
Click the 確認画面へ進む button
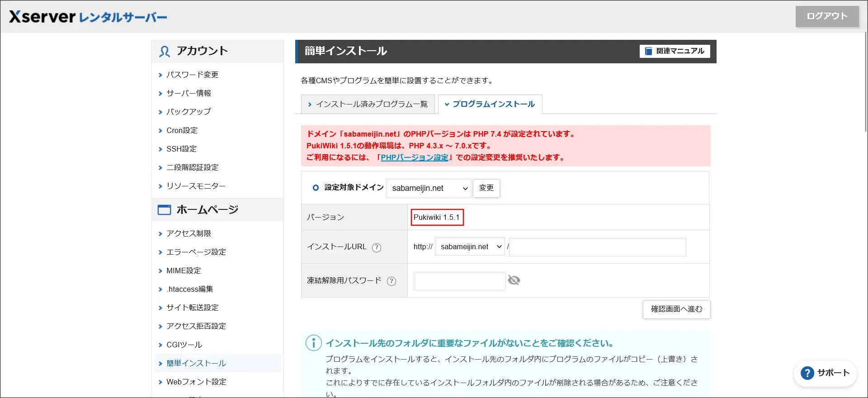click(677, 309)
